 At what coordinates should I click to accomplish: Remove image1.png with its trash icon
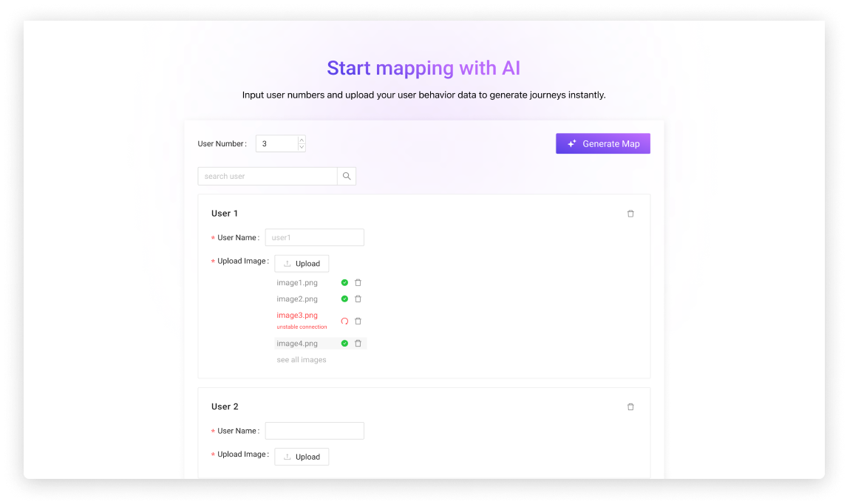pos(358,282)
